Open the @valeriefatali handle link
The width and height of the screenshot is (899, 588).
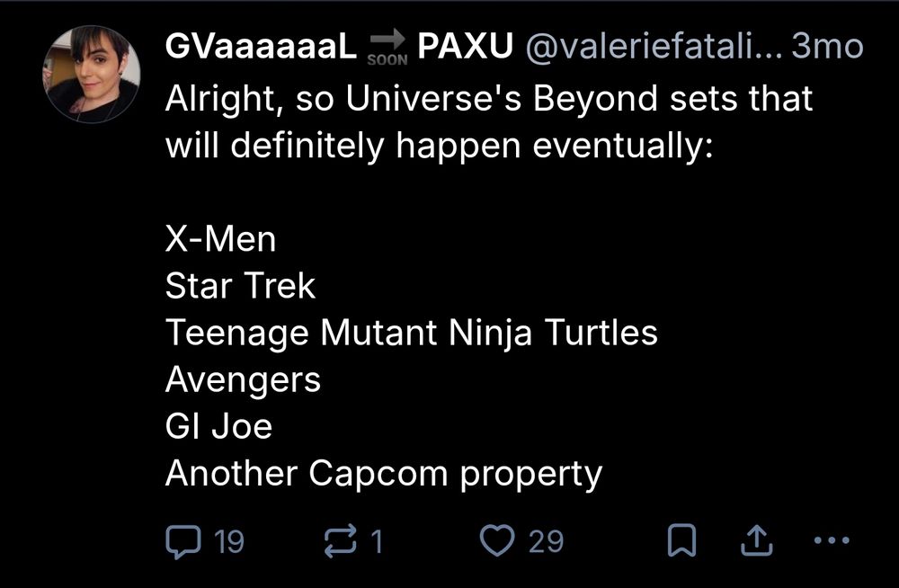(x=649, y=48)
